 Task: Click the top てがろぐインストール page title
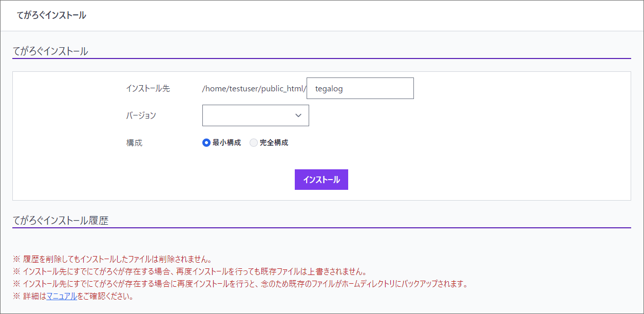click(51, 15)
